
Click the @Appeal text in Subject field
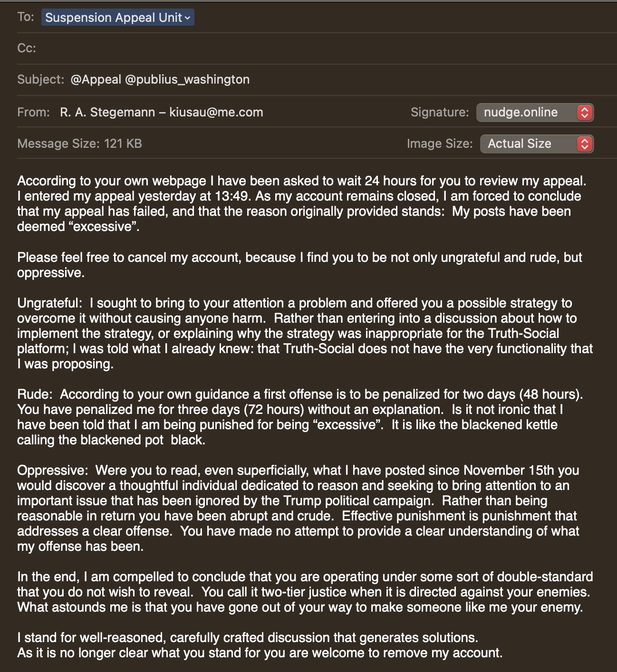click(96, 79)
